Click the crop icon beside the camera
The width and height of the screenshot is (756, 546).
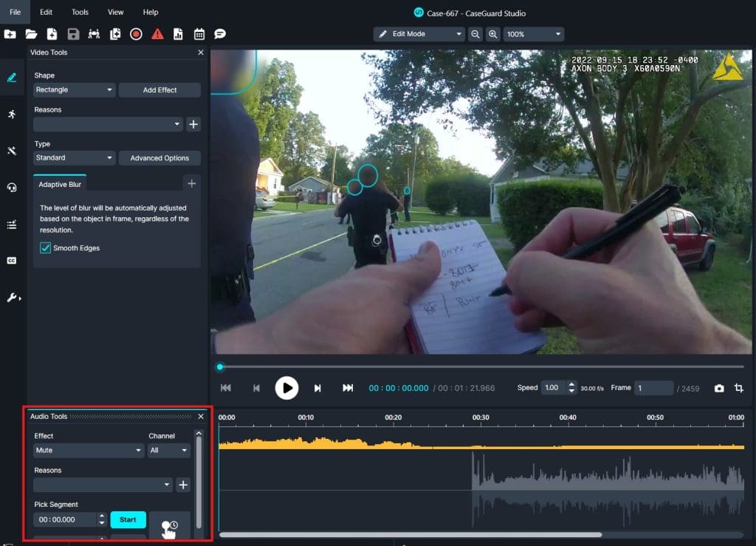tap(738, 389)
